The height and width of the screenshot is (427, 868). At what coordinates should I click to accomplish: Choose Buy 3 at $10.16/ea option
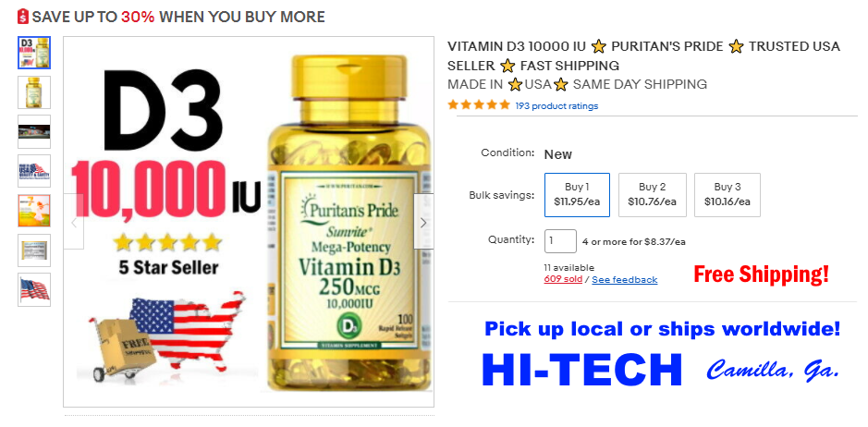click(727, 195)
